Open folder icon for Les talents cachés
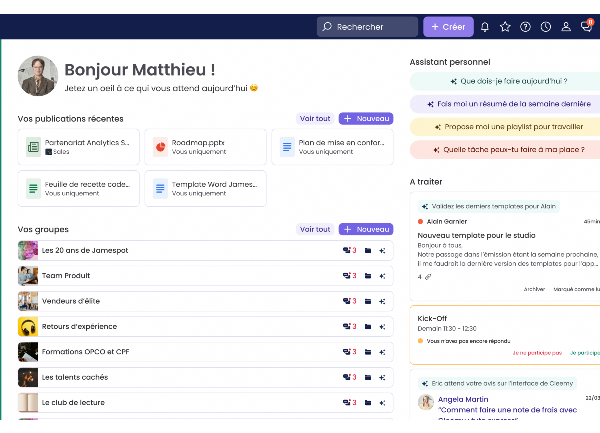 click(x=368, y=378)
